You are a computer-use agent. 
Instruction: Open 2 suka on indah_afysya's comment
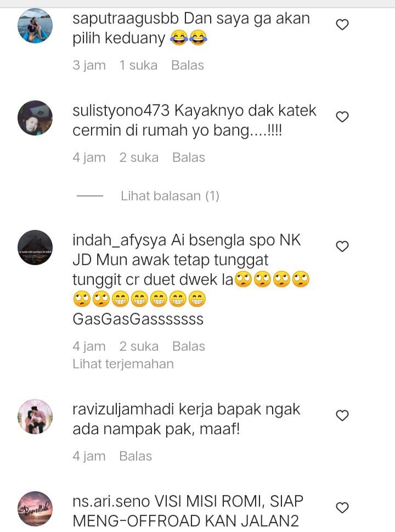139,346
